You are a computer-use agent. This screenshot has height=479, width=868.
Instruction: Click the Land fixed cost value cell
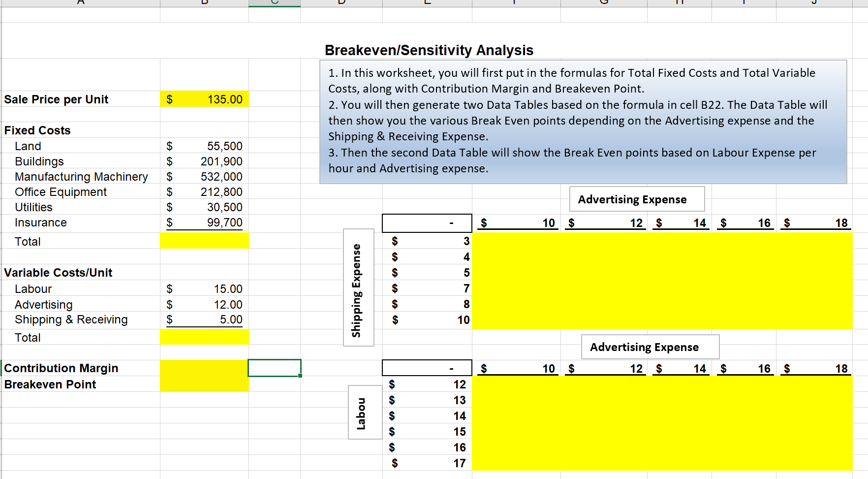click(x=204, y=146)
